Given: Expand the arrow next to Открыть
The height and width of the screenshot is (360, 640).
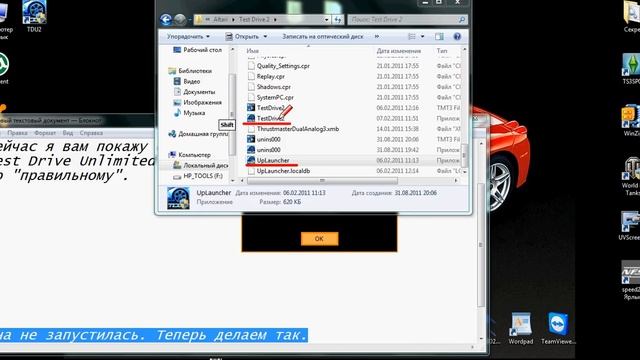Looking at the screenshot, I should coord(265,37).
